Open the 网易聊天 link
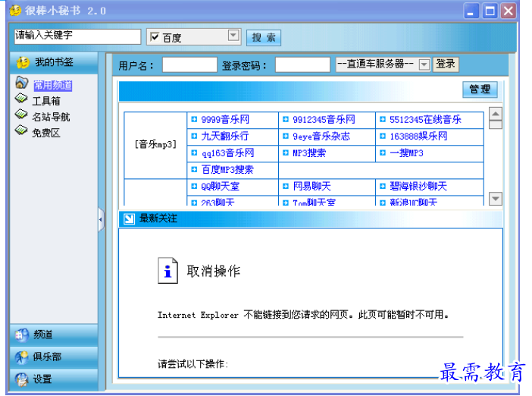The image size is (532, 396). 311,187
